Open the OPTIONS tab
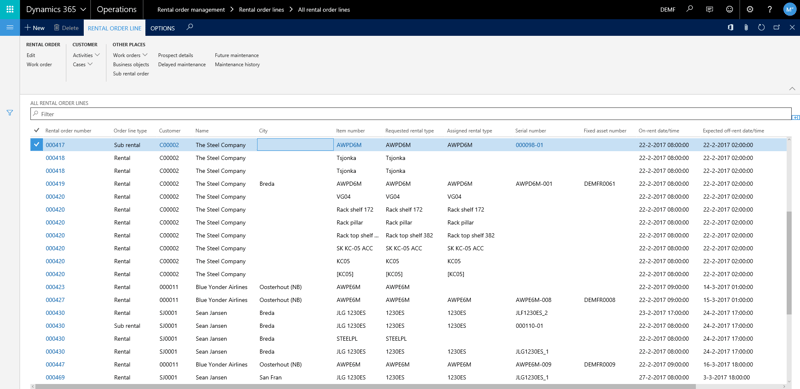Viewport: 800px width, 389px height. 163,28
